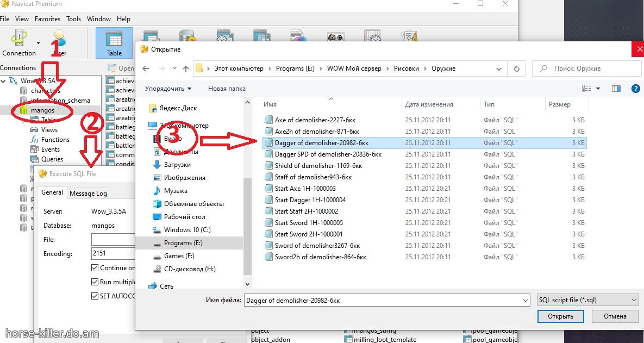644x343 pixels.
Task: Click navigation pane scrollbar down arrow
Action: (x=247, y=284)
